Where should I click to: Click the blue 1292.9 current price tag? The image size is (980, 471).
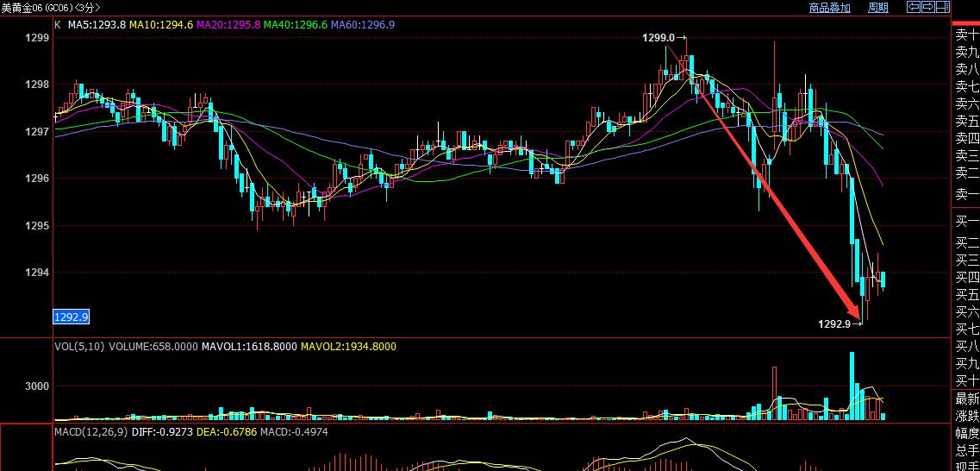pyautogui.click(x=72, y=317)
